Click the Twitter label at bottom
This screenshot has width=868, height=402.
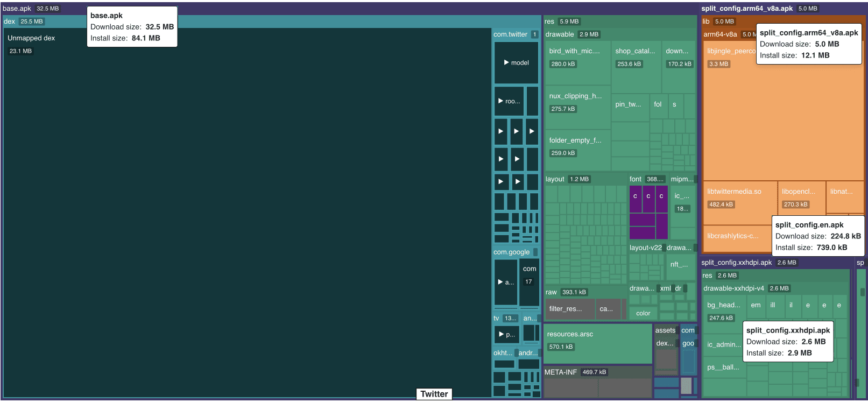pos(434,394)
